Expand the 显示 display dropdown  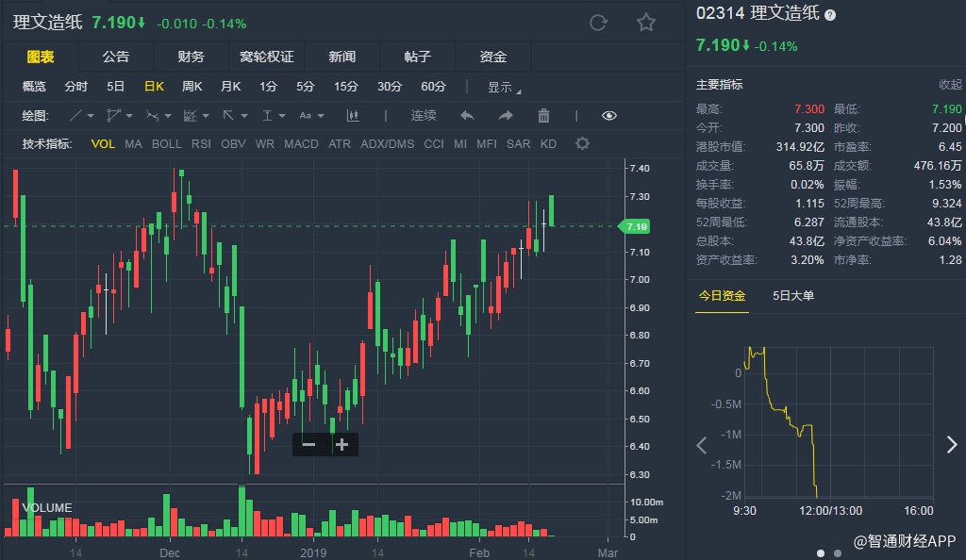(x=504, y=87)
